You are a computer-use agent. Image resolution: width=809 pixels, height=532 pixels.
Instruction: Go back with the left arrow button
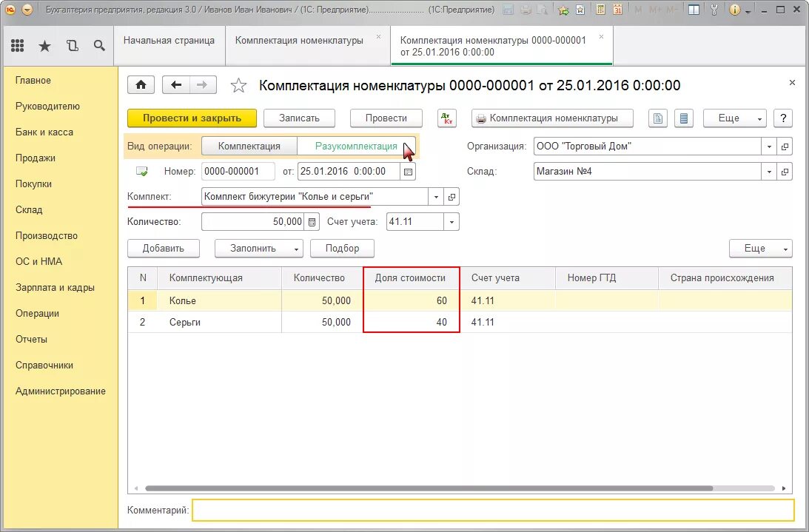(176, 84)
